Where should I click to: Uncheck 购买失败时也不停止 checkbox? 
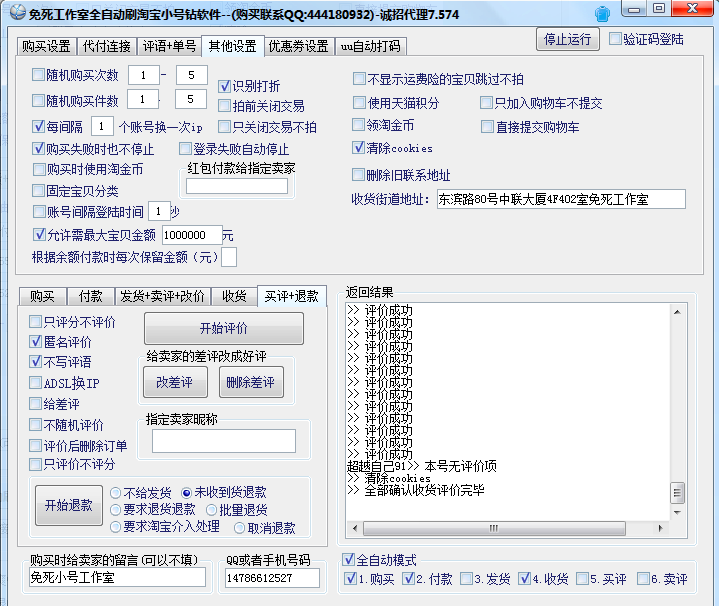point(39,148)
